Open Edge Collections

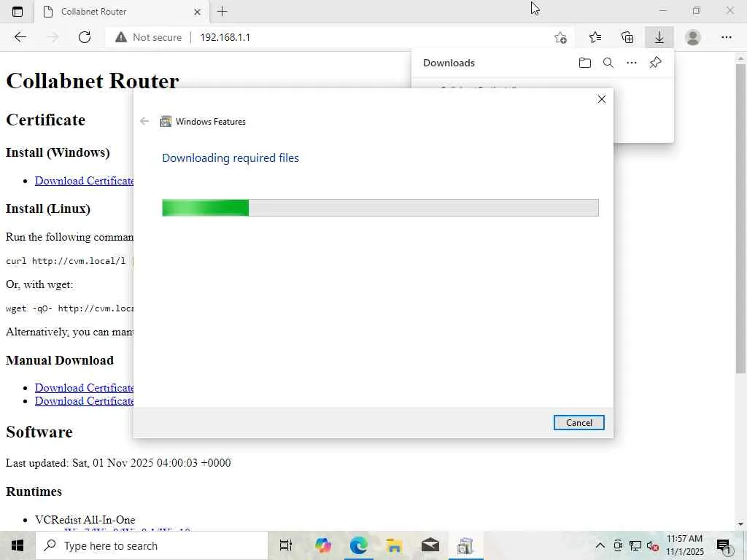point(627,37)
